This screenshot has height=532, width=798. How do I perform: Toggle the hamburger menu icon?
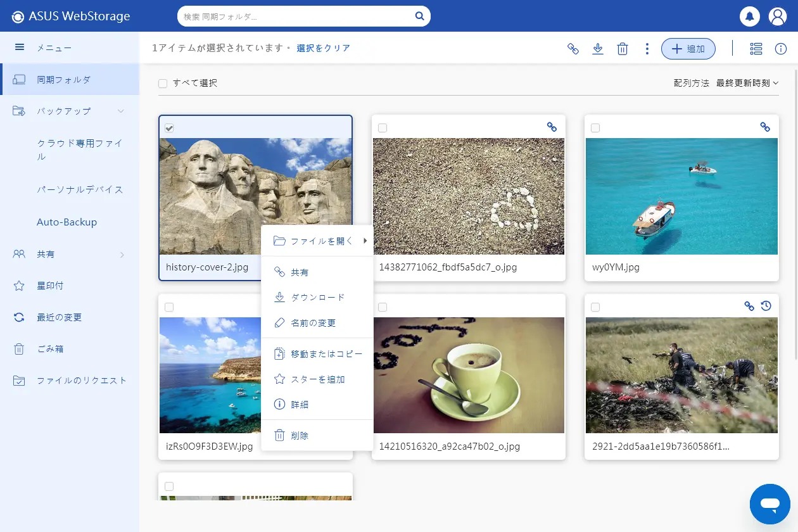point(19,47)
